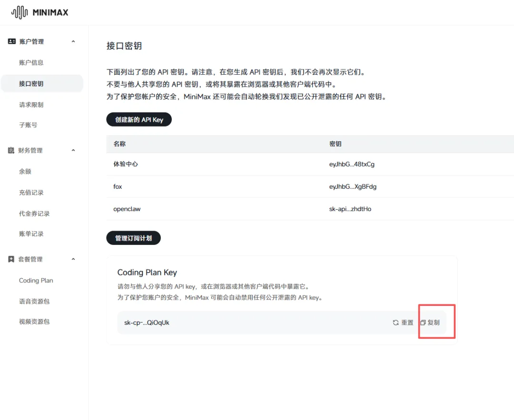Collapse the 账户管理 section chevron

coord(73,41)
